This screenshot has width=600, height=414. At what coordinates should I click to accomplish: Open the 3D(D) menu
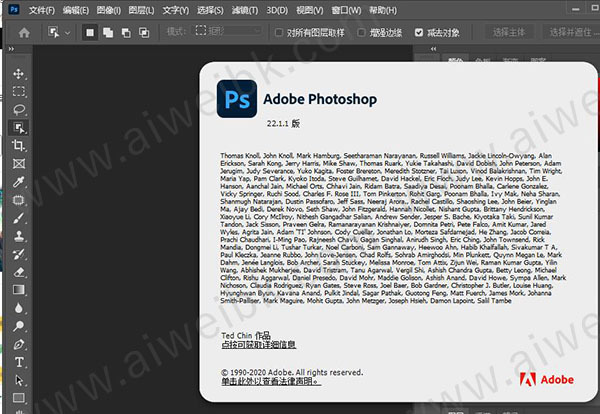pos(277,10)
